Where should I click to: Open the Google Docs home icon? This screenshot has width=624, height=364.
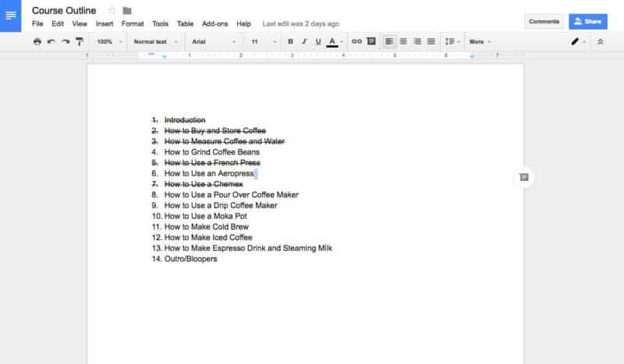(x=10, y=16)
